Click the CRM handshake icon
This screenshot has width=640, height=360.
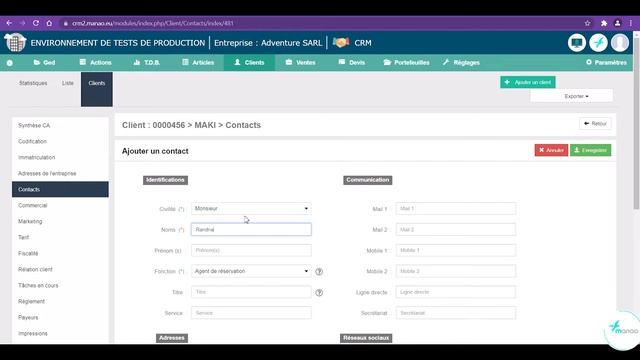[x=341, y=42]
